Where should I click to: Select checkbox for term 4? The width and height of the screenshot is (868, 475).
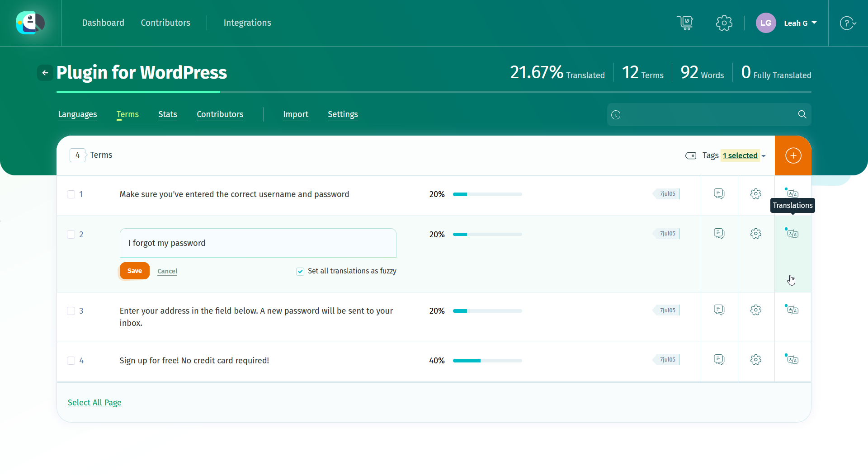tap(71, 361)
